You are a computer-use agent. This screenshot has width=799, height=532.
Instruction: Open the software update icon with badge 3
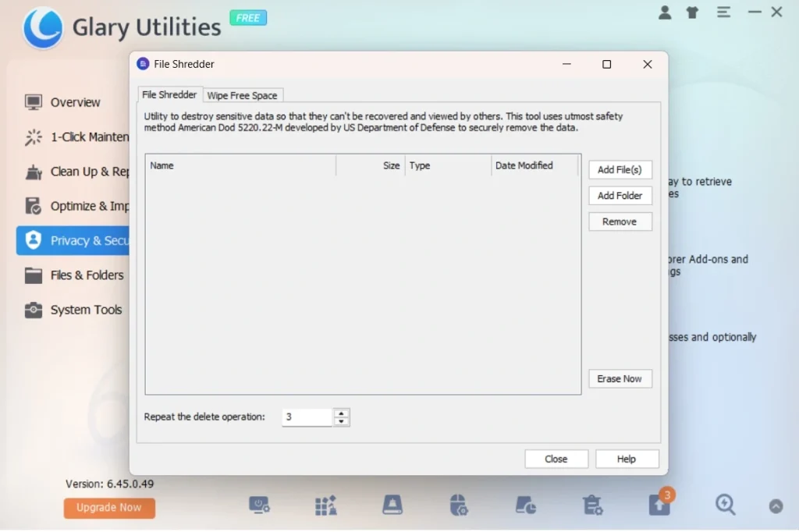[660, 504]
